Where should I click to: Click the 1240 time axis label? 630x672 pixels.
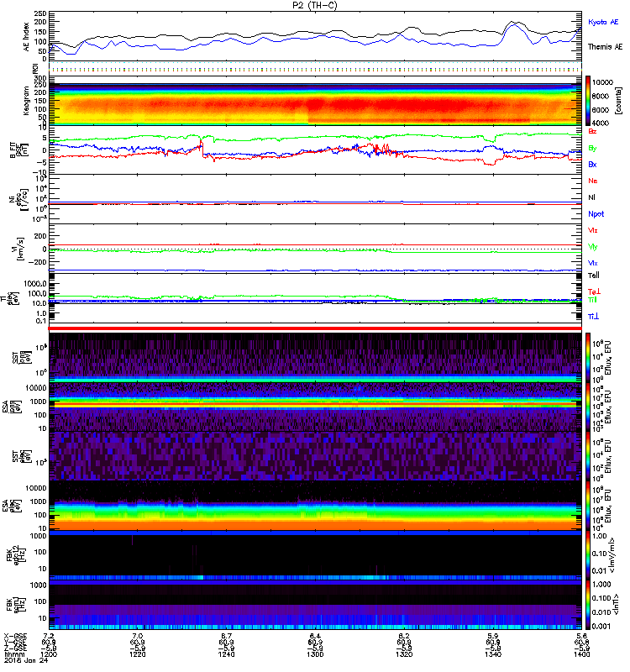[226, 654]
